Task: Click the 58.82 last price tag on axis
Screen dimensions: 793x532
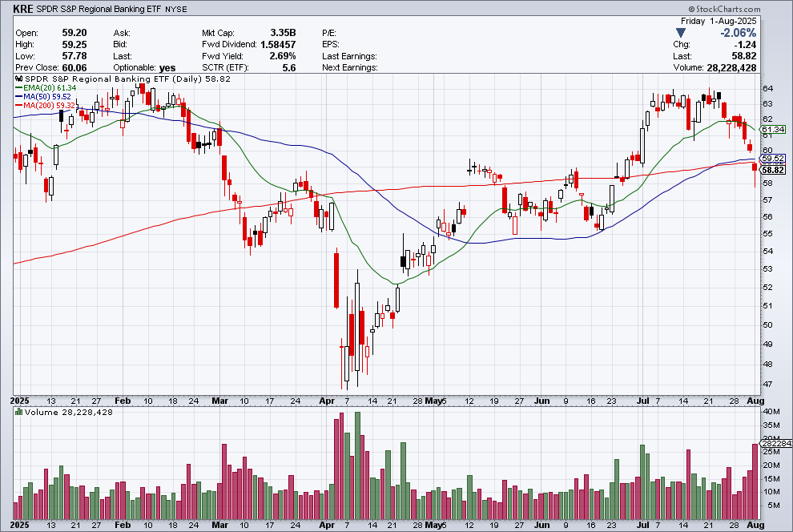Action: coord(773,170)
